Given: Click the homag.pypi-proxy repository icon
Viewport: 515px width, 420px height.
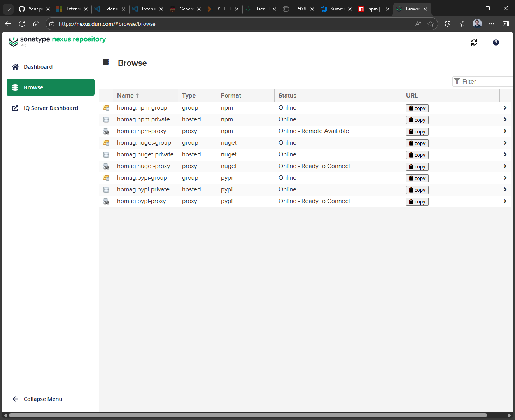Looking at the screenshot, I should tap(106, 201).
